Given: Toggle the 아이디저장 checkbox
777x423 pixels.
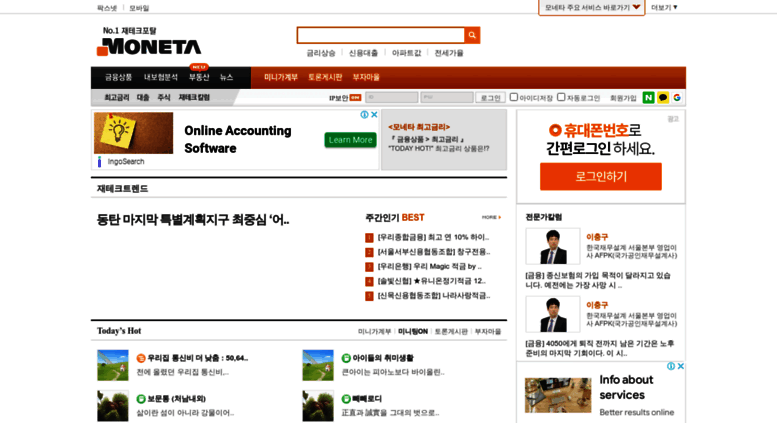Looking at the screenshot, I should (x=514, y=97).
